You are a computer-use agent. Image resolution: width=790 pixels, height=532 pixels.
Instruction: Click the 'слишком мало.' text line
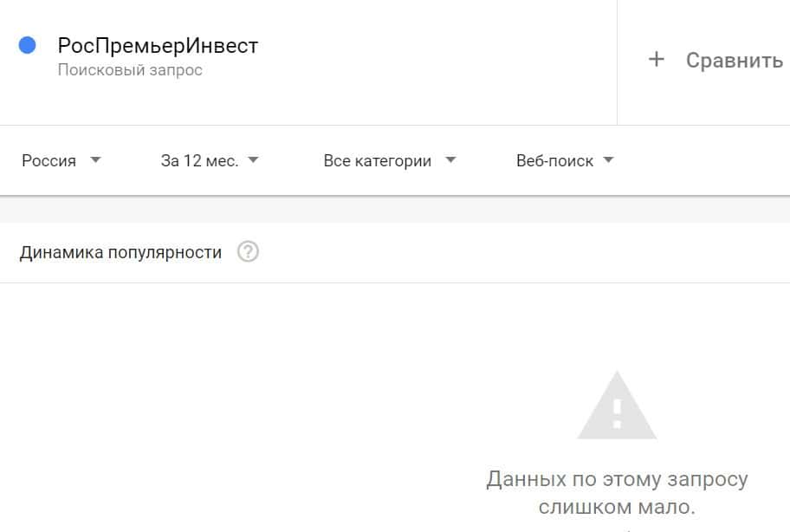[x=617, y=507]
